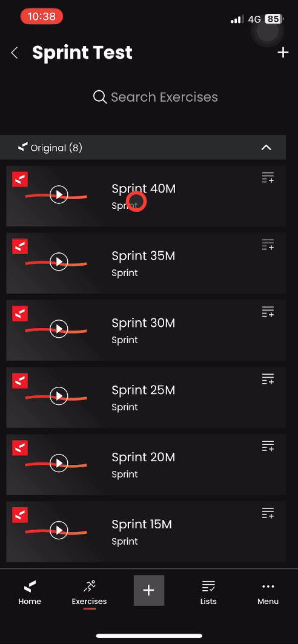Open the Sprint 30M exercise
The width and height of the screenshot is (298, 644).
point(146,330)
